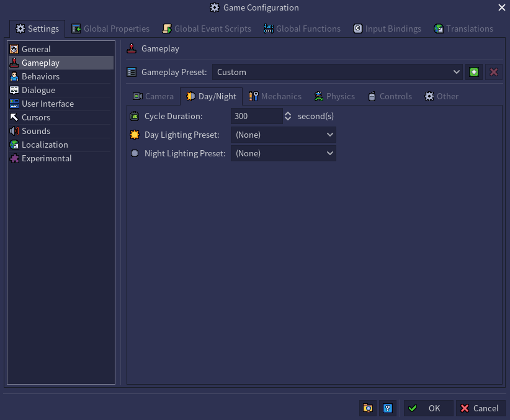Delete the current gameplay preset
Viewport: 510px width, 420px height.
(494, 72)
